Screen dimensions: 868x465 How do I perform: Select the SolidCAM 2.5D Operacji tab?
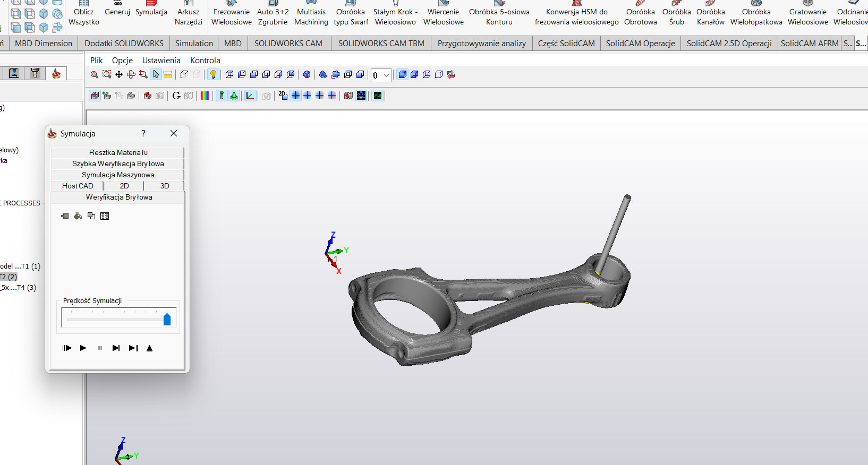point(729,44)
